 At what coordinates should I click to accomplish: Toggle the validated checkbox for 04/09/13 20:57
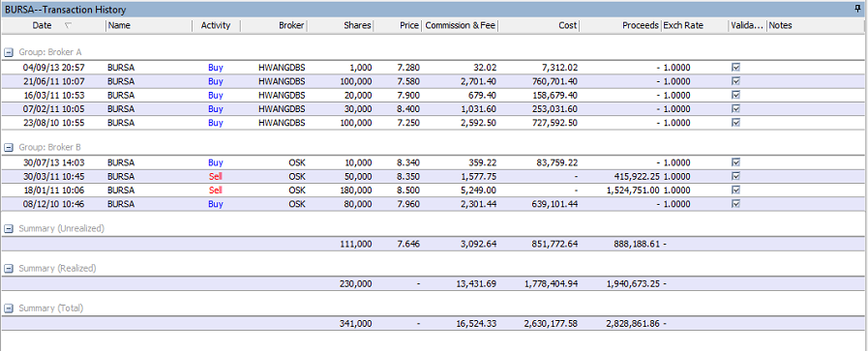point(735,68)
